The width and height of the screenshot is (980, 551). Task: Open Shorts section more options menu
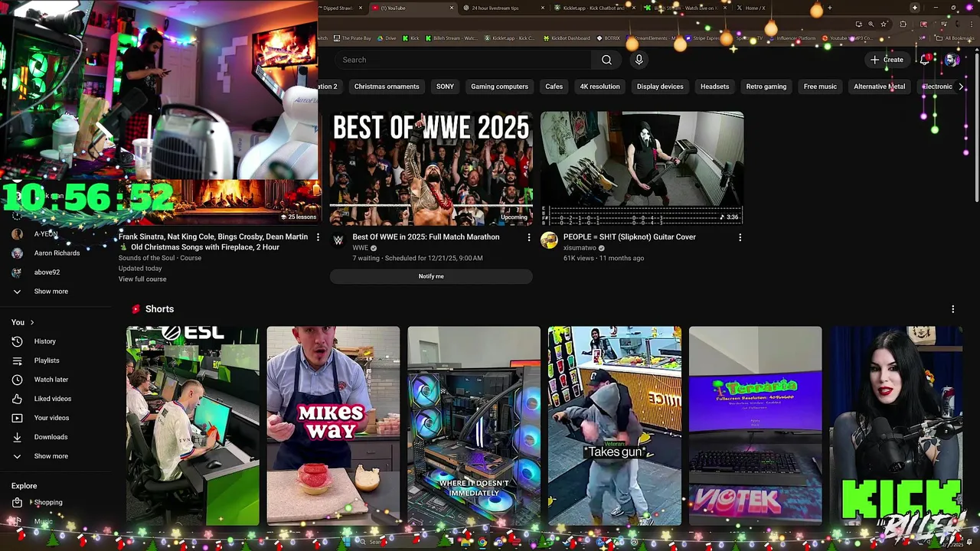click(x=952, y=309)
